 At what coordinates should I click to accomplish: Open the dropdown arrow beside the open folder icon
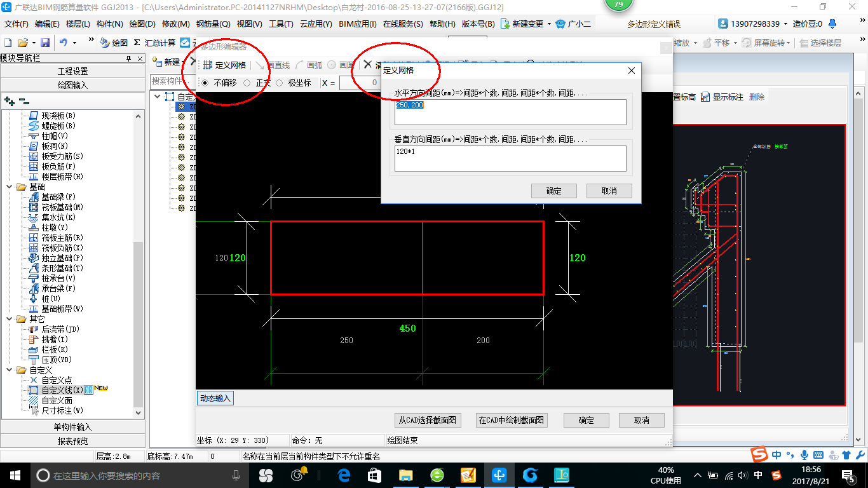33,43
